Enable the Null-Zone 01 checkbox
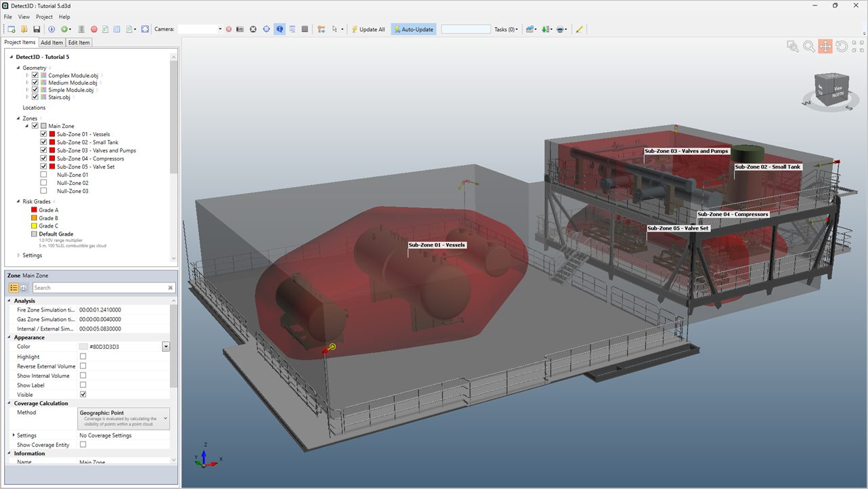The height and width of the screenshot is (489, 868). [43, 175]
